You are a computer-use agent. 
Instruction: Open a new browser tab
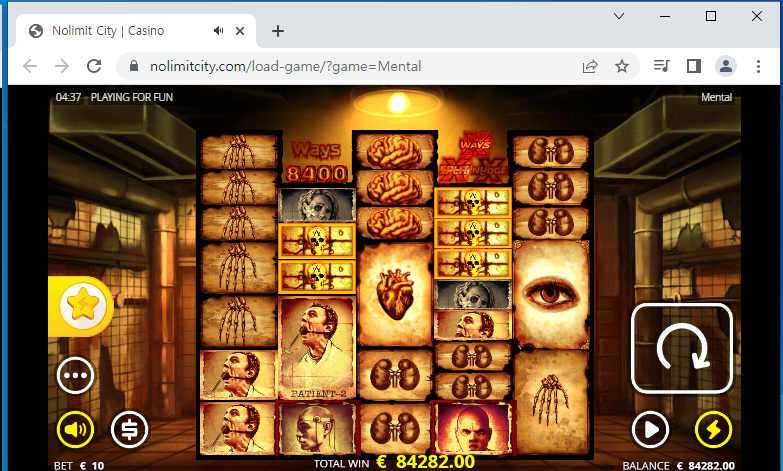278,31
